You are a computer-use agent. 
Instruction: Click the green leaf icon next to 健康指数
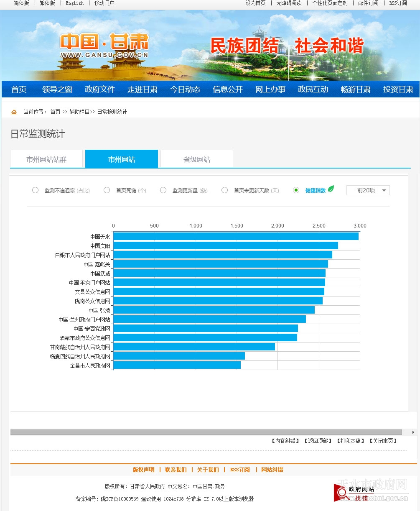(x=331, y=189)
